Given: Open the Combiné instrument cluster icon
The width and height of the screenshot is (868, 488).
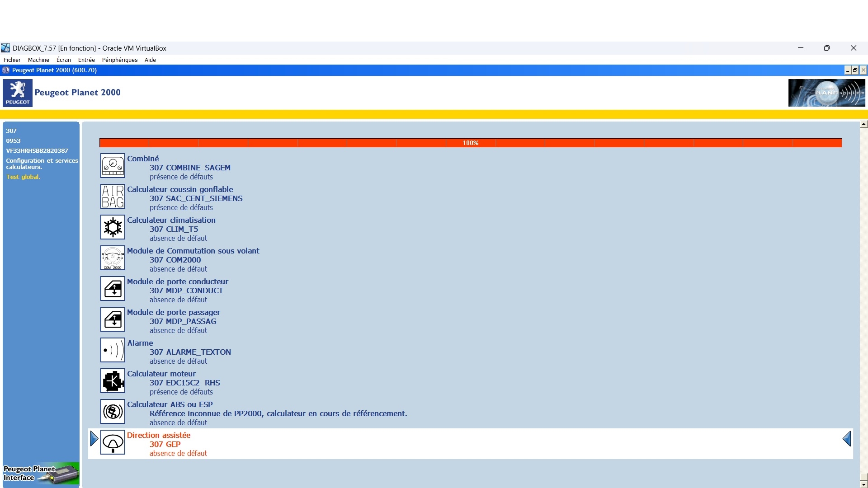Looking at the screenshot, I should pos(113,166).
